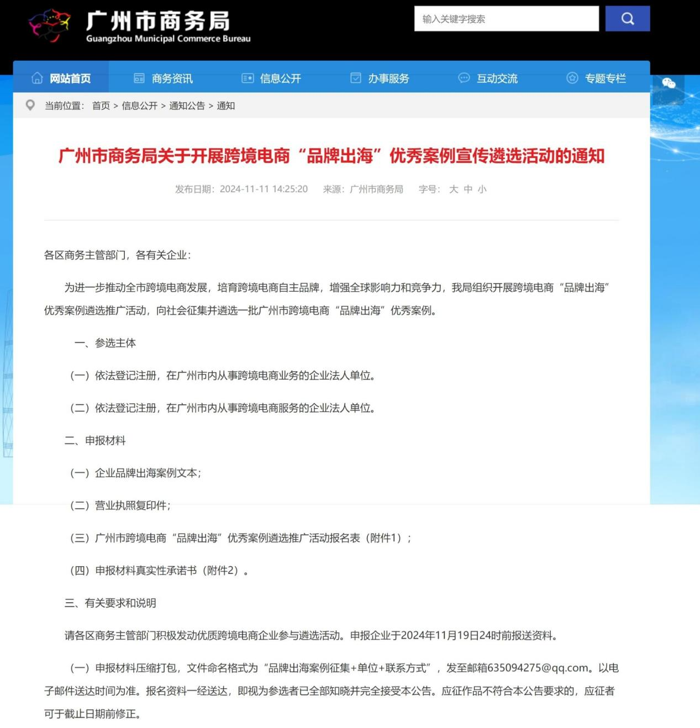Click the location pin breadcrumb icon
This screenshot has height=728, width=700.
pyautogui.click(x=30, y=105)
